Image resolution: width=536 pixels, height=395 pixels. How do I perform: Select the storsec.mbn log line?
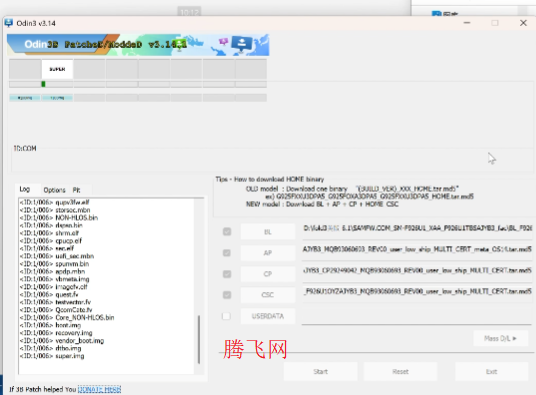tap(55, 210)
